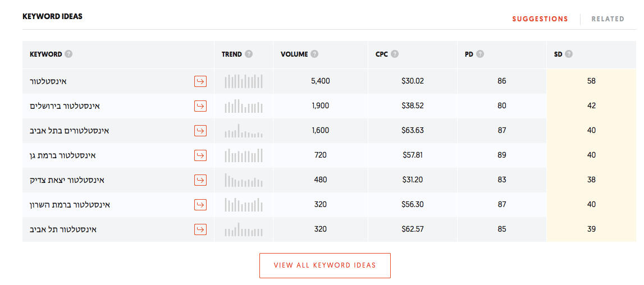The image size is (644, 285).
Task: Click the help icon next to TREND
Action: (249, 54)
